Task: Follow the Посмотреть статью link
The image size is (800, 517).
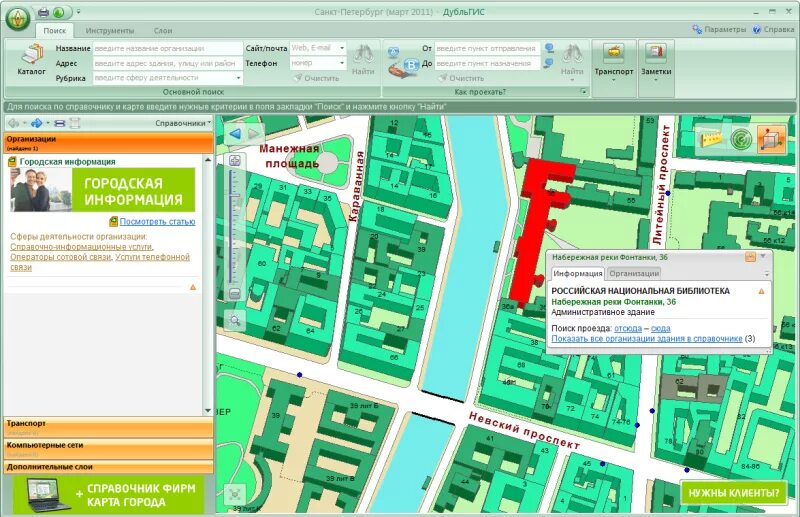Action: [x=157, y=221]
